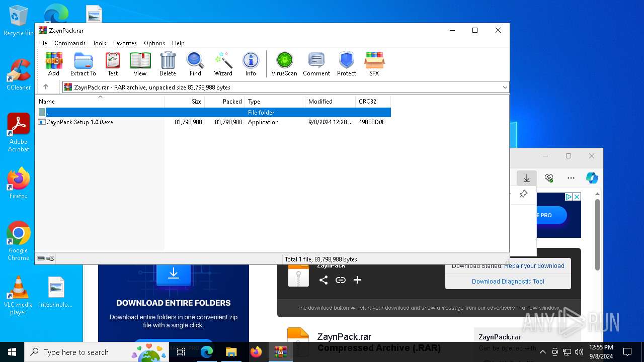Open the Comment tool
This screenshot has height=362, width=644.
(x=316, y=64)
